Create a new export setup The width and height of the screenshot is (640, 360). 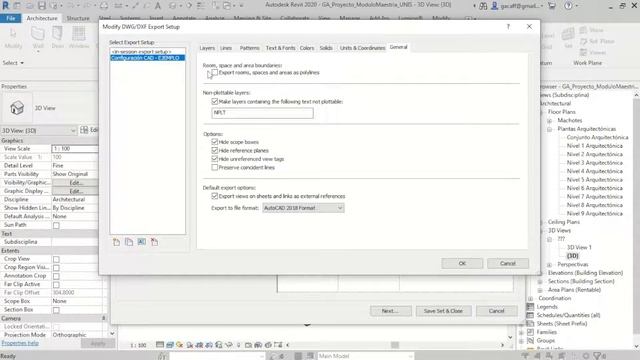(116, 242)
